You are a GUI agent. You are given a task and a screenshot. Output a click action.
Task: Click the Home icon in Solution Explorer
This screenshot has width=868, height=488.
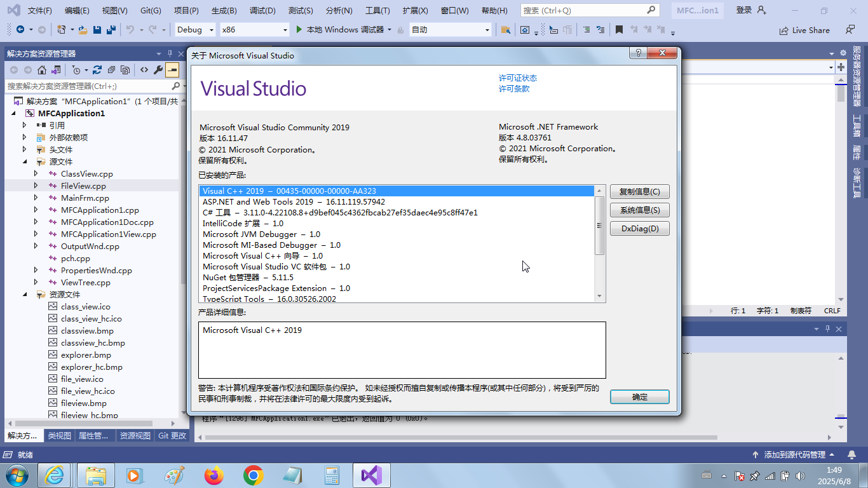tap(42, 70)
